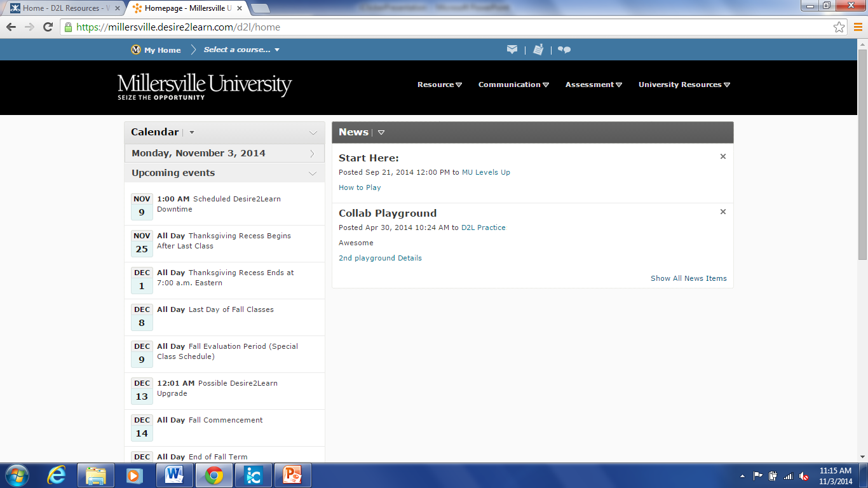Open Scheduled Desire2Learn Downtime event
Screen dimensions: 868x488
click(x=219, y=204)
